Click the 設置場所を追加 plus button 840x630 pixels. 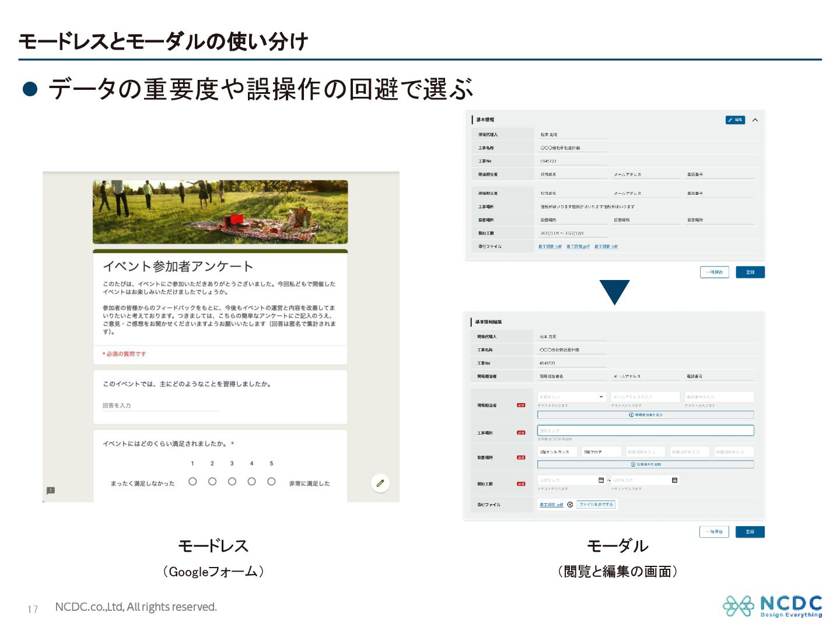point(645,464)
